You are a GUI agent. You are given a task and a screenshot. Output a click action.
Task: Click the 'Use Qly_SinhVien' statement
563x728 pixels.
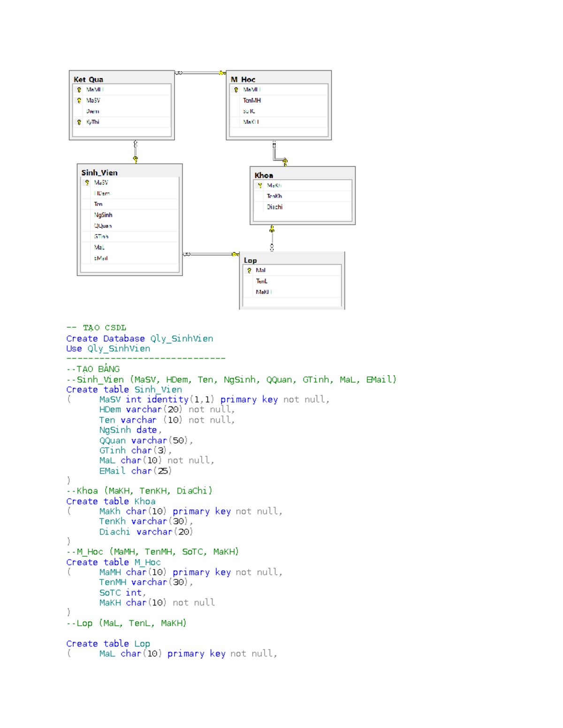(x=108, y=348)
